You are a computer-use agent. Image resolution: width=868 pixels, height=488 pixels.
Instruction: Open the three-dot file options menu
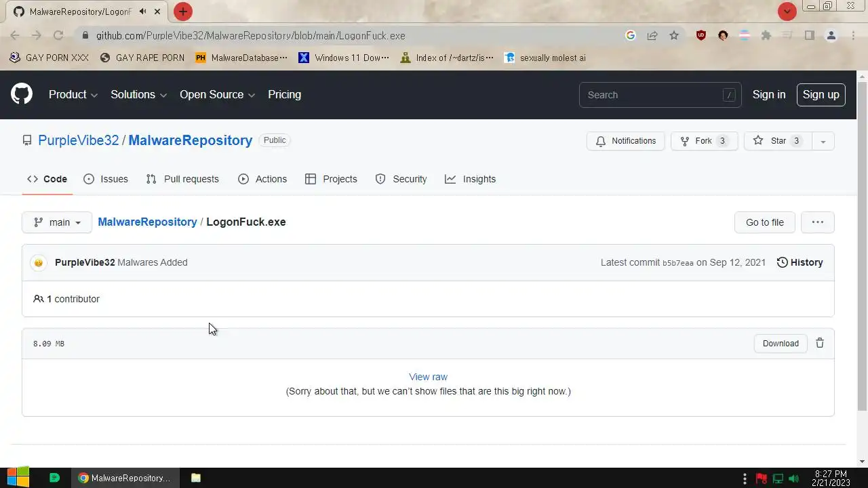(818, 222)
